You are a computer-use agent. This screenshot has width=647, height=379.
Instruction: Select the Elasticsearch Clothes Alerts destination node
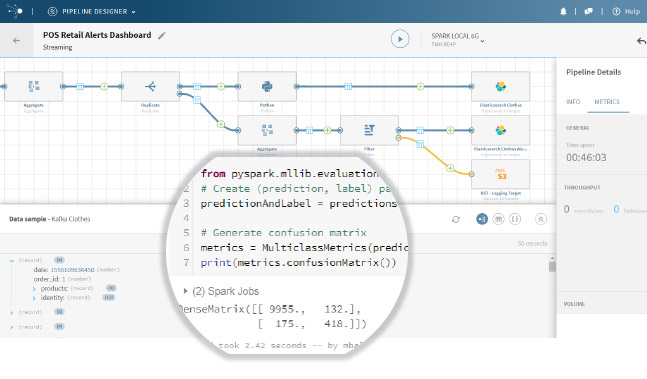pos(501,130)
